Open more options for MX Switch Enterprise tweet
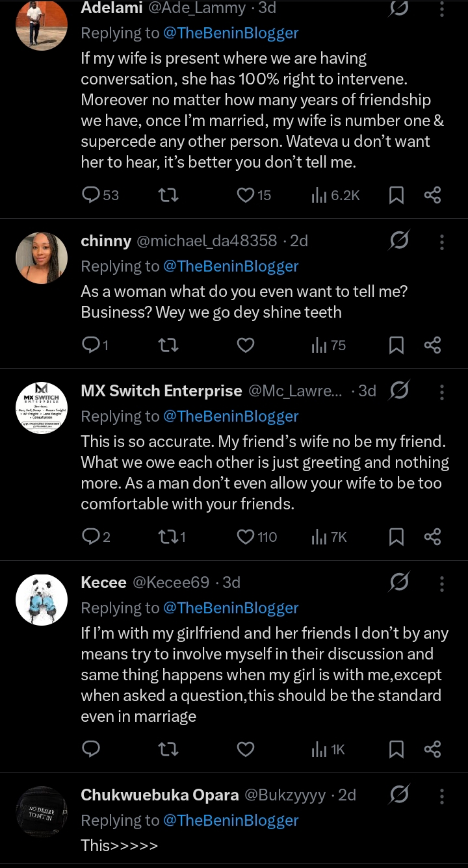Viewport: 468px width, 868px height. point(442,392)
